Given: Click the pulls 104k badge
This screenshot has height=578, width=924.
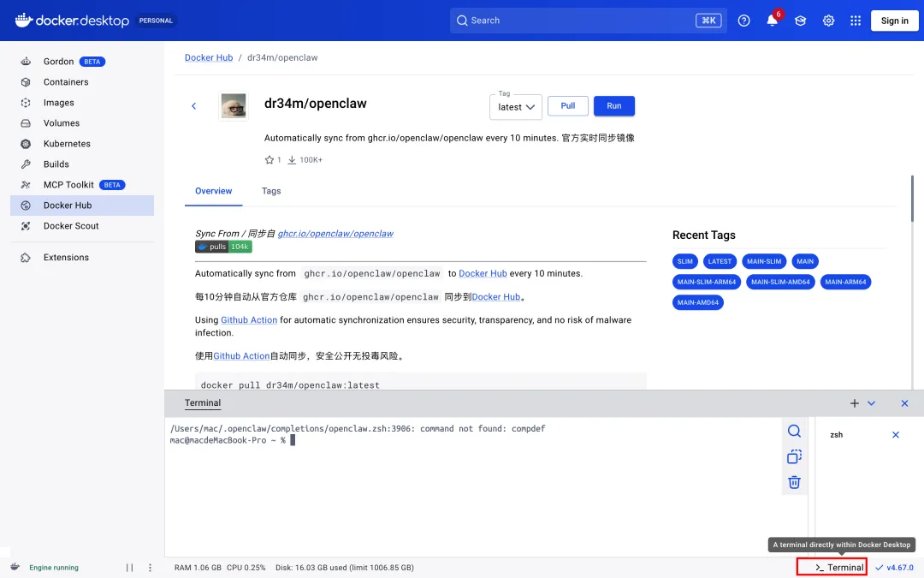Looking at the screenshot, I should click(x=223, y=247).
